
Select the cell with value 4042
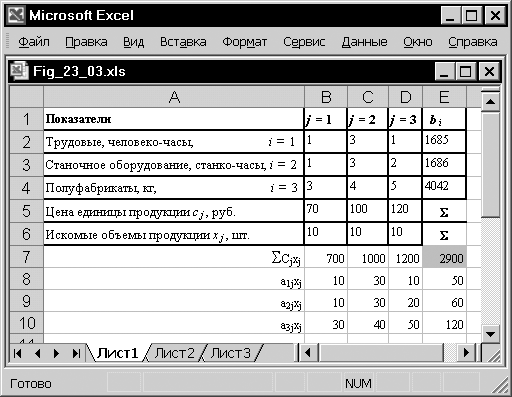coord(444,188)
